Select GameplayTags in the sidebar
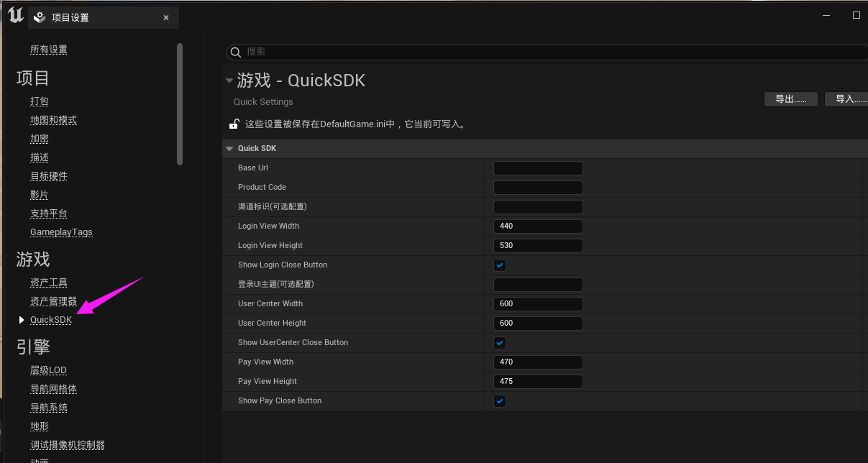 pos(61,232)
